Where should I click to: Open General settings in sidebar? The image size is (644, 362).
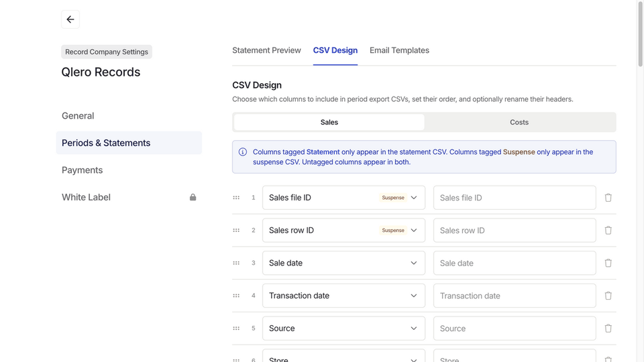point(129,116)
